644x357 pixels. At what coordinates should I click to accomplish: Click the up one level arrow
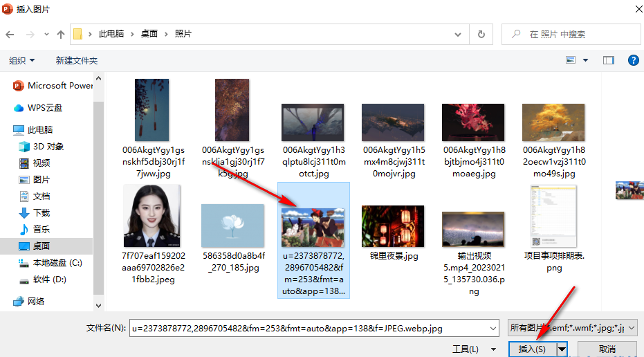pos(61,34)
